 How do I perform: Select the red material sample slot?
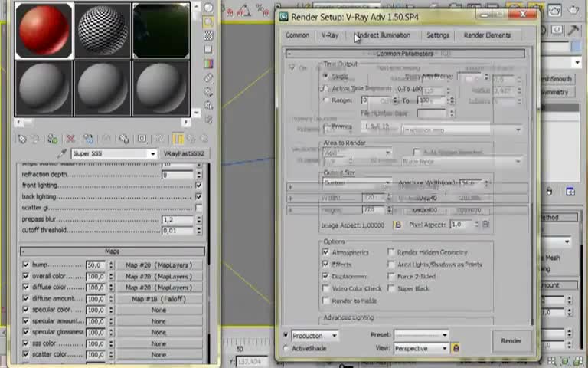click(44, 31)
